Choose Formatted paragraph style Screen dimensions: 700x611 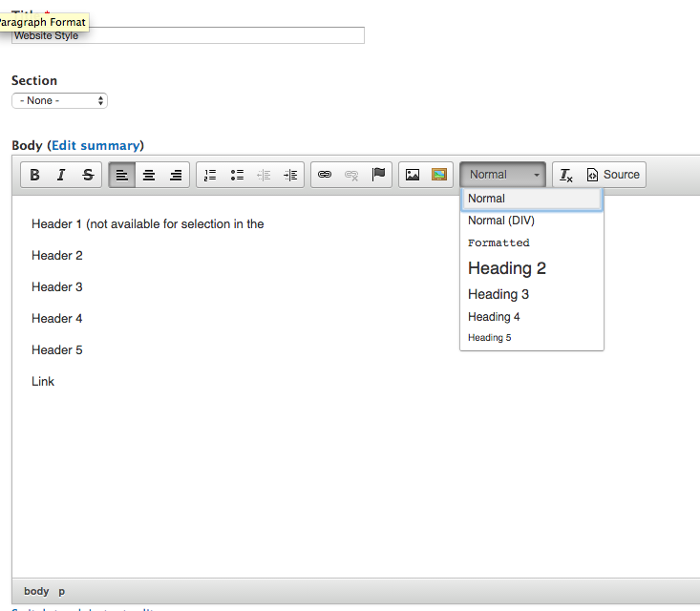click(532, 242)
